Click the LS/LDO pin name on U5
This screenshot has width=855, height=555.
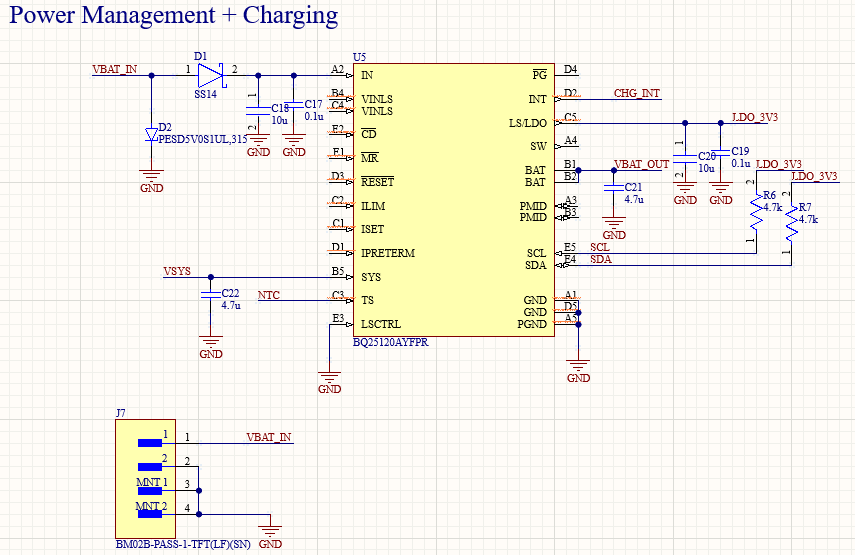coord(528,123)
